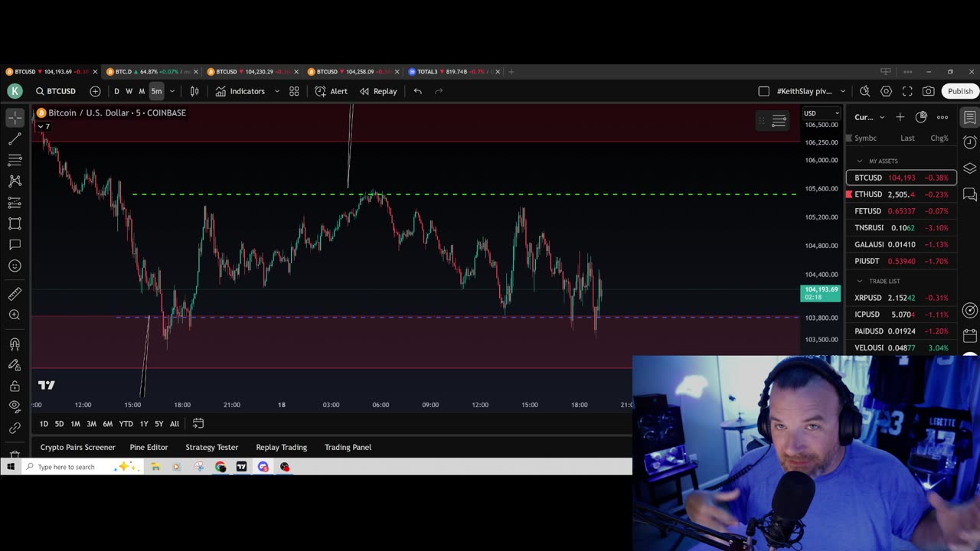Create an Alert
980x551 pixels.
331,91
